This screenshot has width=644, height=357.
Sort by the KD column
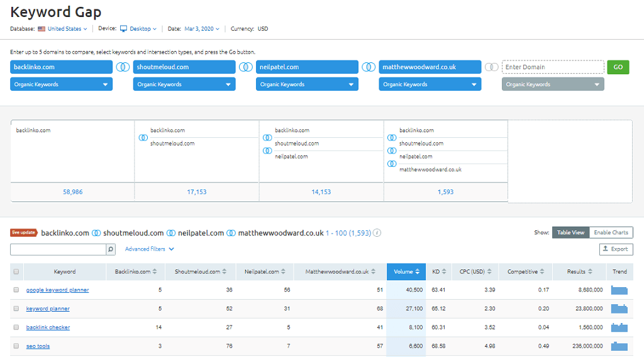[438, 271]
